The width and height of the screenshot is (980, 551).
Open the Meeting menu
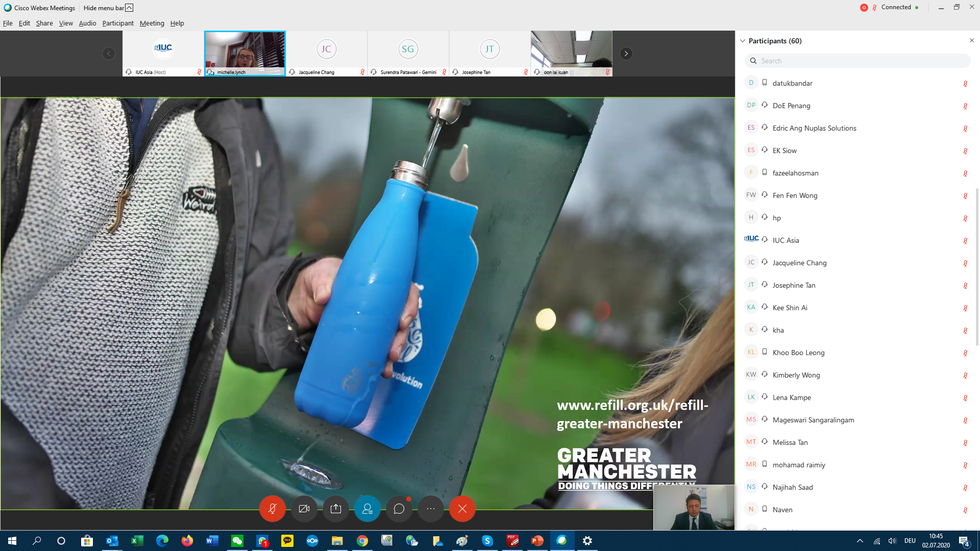click(152, 23)
